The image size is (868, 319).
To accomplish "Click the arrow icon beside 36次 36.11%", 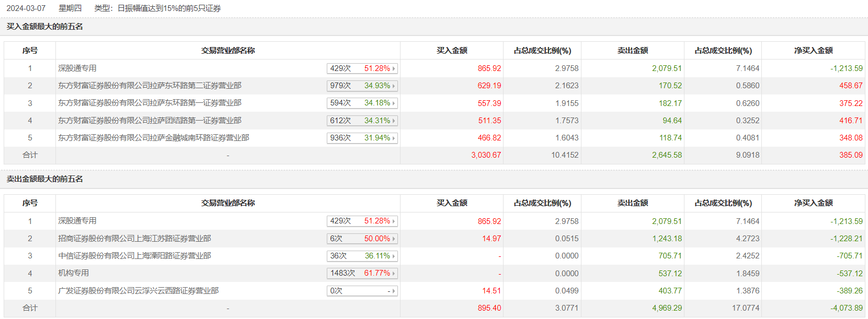I will pyautogui.click(x=394, y=256).
